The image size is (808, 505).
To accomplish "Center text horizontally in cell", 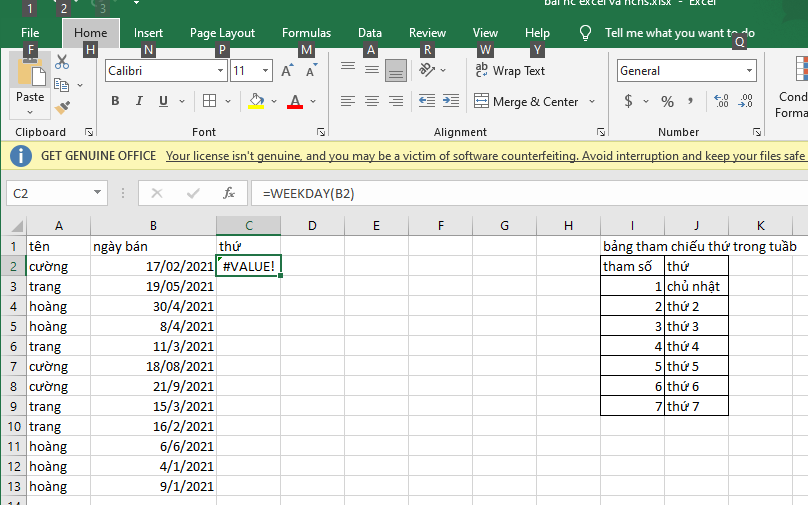I will click(372, 101).
